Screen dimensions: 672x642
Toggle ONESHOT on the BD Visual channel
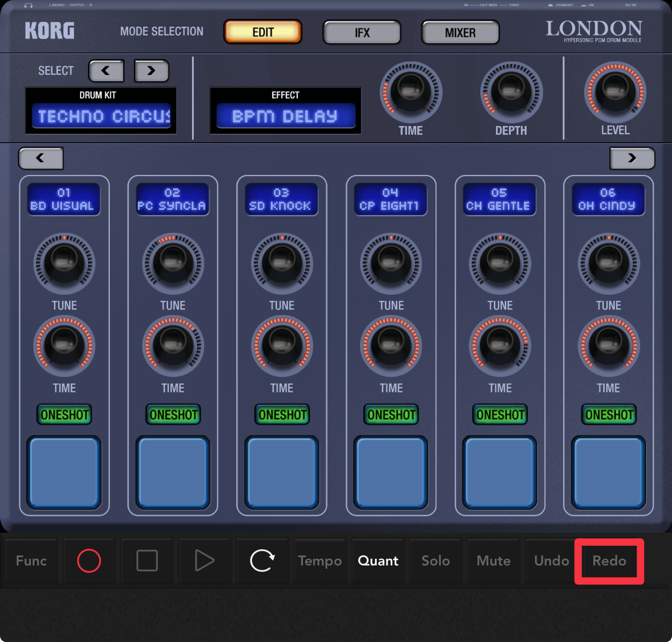[65, 414]
